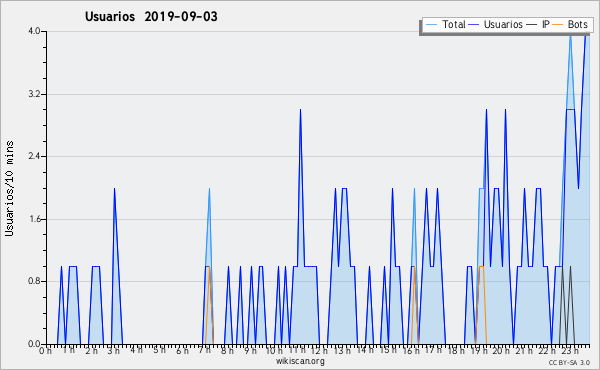
Task: Click the '16 h' x-axis label
Action: click(411, 350)
